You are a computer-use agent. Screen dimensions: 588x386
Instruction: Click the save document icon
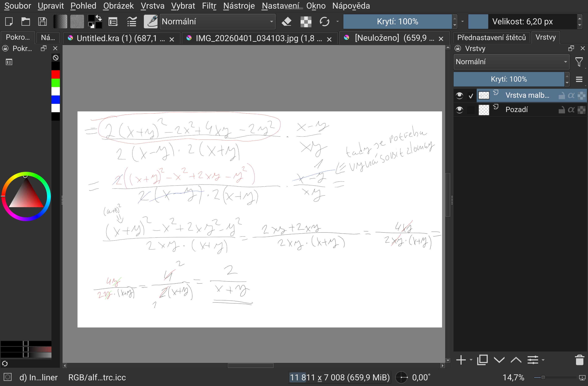[x=42, y=21]
